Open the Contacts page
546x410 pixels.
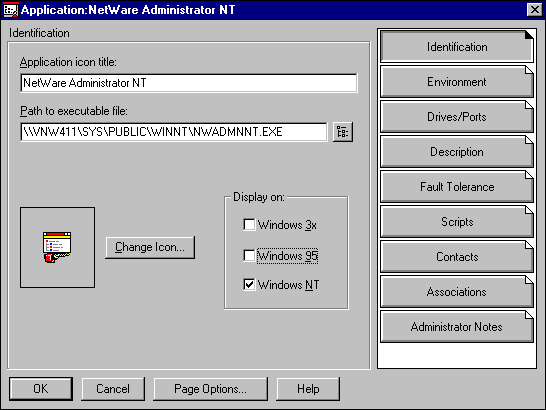[457, 257]
